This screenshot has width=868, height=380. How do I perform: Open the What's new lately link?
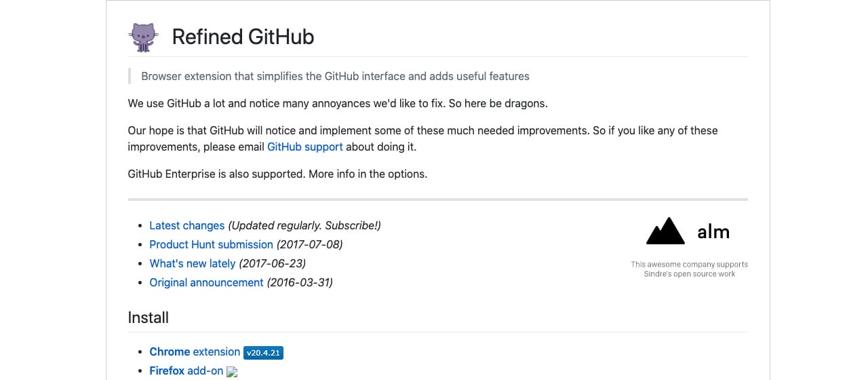point(192,263)
